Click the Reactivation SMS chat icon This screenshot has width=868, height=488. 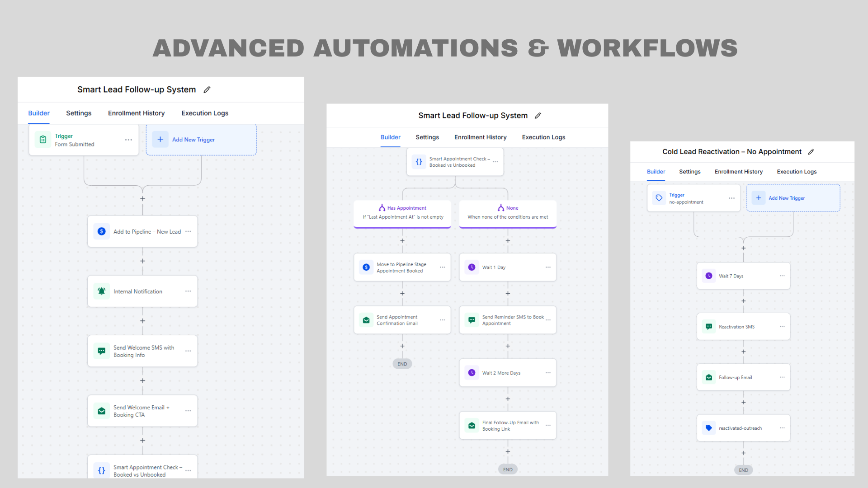click(709, 327)
